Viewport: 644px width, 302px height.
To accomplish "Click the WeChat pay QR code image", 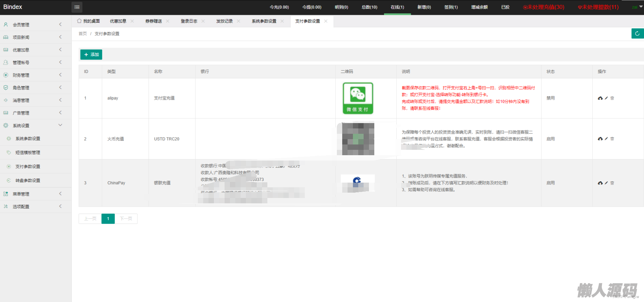I will [x=358, y=98].
